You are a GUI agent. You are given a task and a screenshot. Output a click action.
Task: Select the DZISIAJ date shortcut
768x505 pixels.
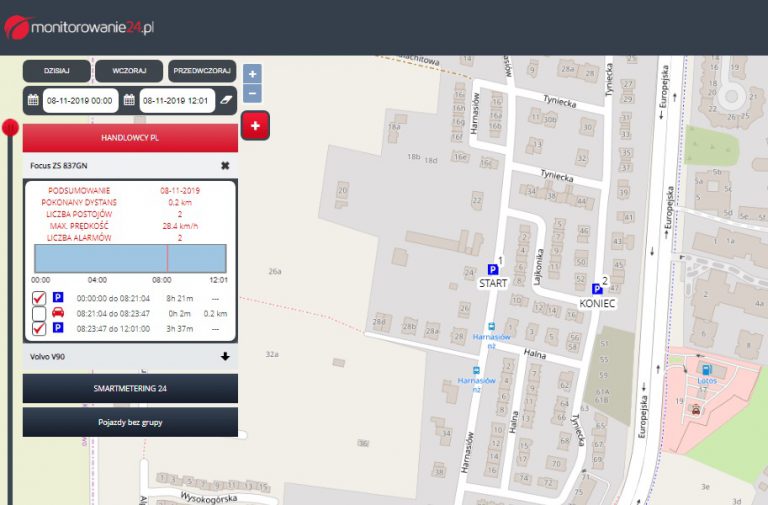pos(56,71)
